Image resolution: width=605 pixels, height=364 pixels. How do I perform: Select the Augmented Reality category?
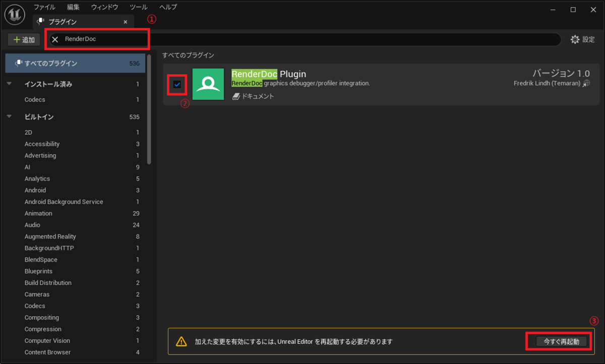(x=75, y=236)
